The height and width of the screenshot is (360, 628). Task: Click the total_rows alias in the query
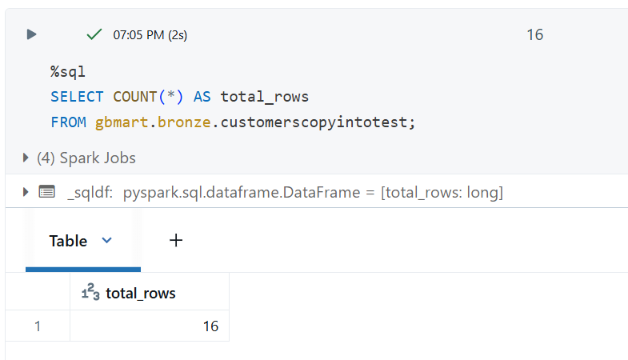264,97
